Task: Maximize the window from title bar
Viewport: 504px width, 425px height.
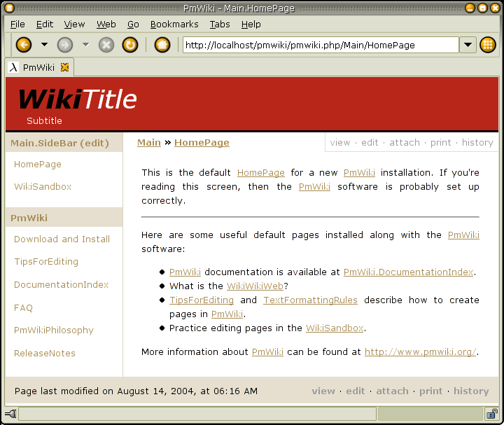Action: coord(482,8)
